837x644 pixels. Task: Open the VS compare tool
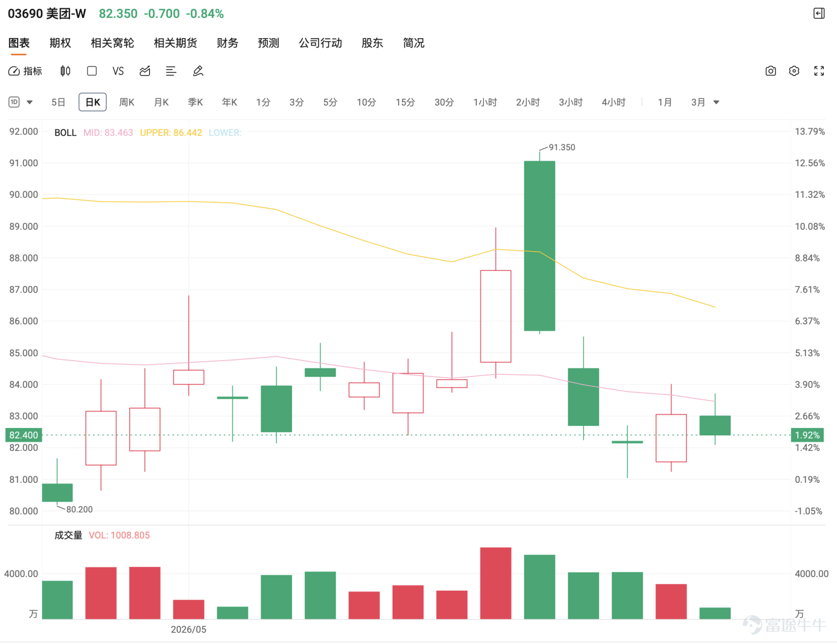point(118,71)
